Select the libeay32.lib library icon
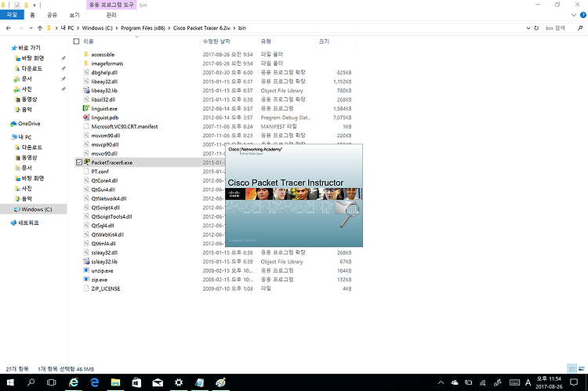 [86, 90]
